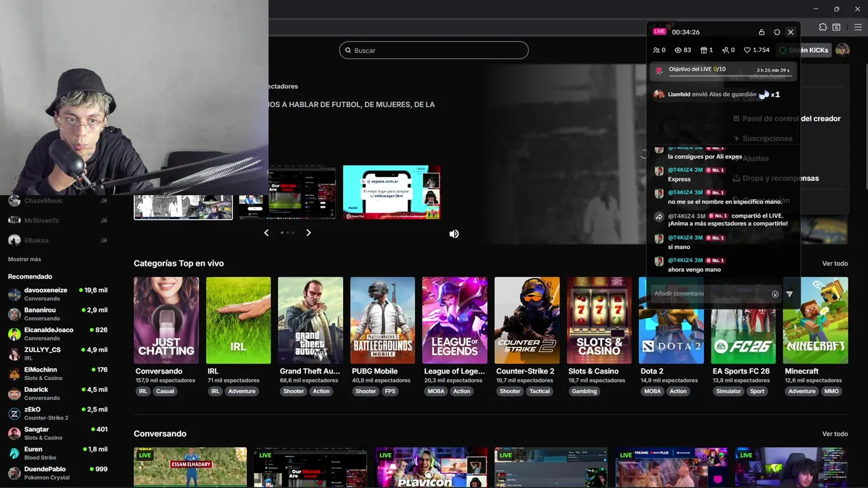Image resolution: width=868 pixels, height=488 pixels.
Task: Expand Mostrar más in the sidebar
Action: point(24,259)
